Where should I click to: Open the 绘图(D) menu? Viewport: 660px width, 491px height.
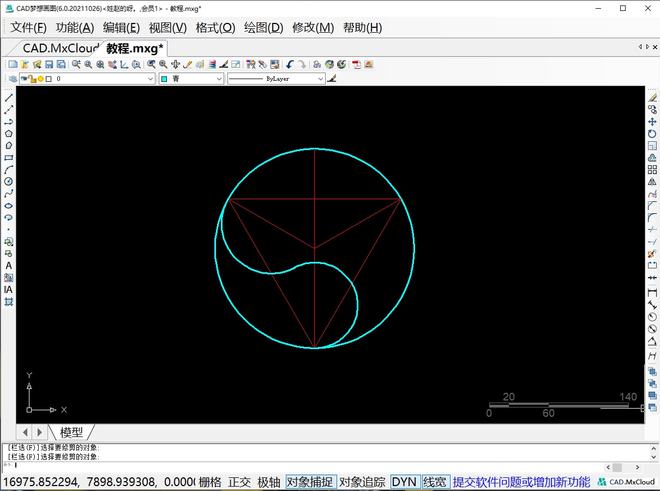(264, 28)
